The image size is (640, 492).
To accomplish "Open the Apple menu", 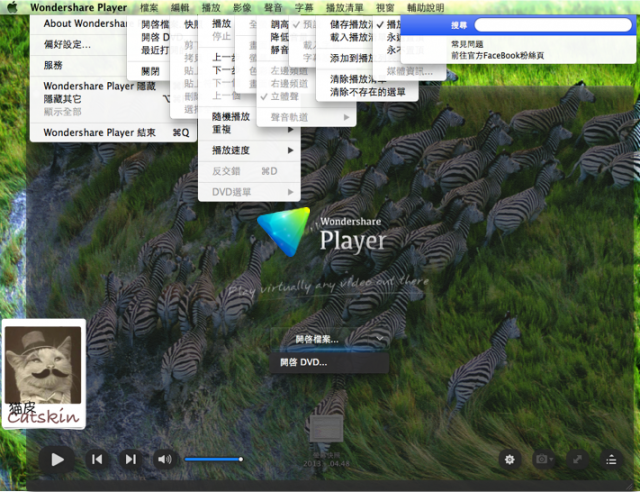I will [x=12, y=7].
